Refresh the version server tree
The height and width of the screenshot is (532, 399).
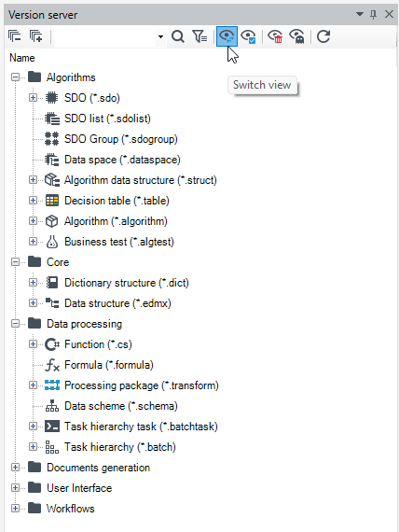click(323, 36)
